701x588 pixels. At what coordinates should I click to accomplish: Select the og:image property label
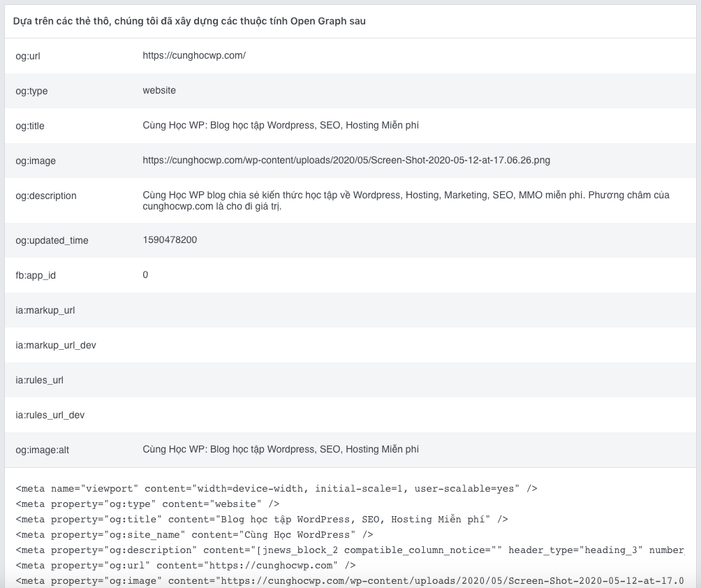pyautogui.click(x=36, y=161)
